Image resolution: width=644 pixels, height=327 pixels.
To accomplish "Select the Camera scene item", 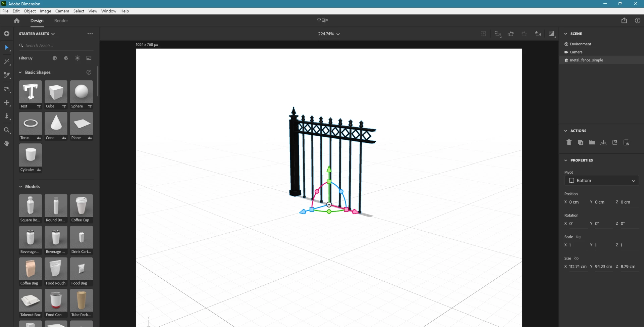I will [x=601, y=52].
